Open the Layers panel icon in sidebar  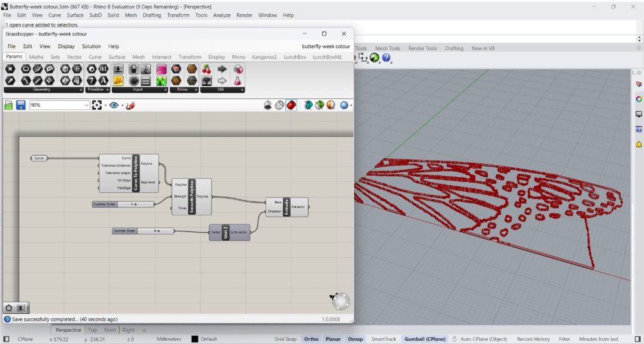click(x=638, y=84)
